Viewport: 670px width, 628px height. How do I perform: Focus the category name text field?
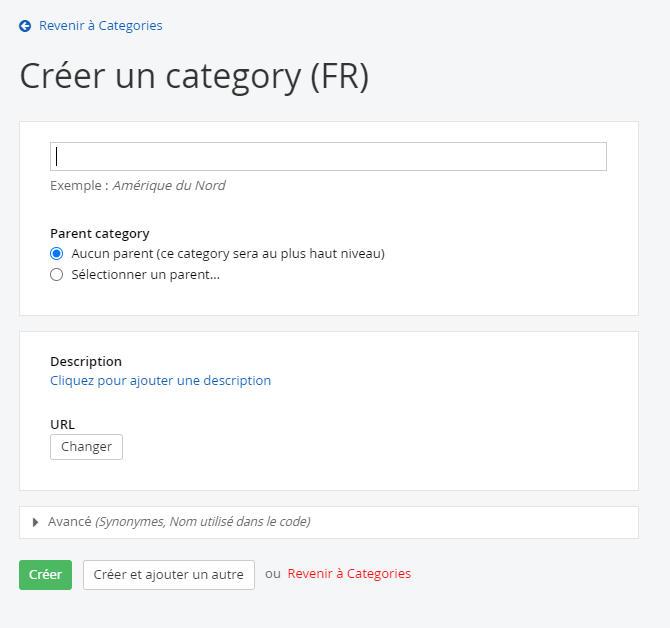[x=328, y=157]
